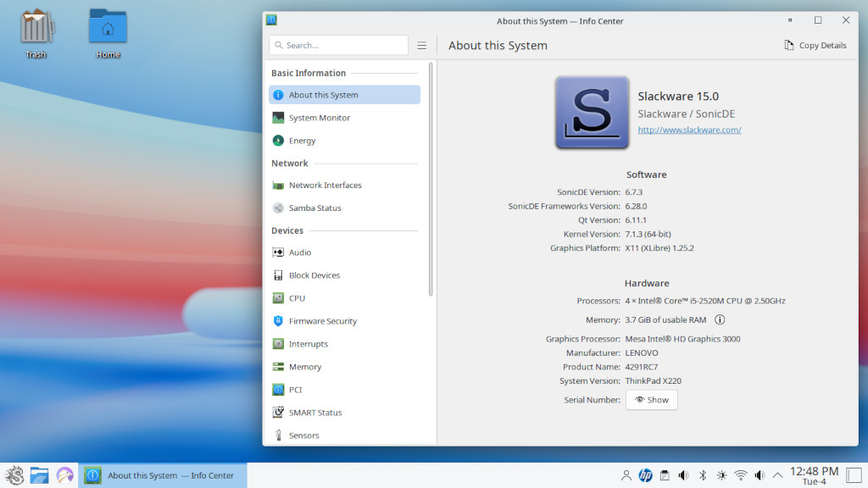This screenshot has width=868, height=488.
Task: Click the show desktop button in the taskbar
Action: click(854, 475)
